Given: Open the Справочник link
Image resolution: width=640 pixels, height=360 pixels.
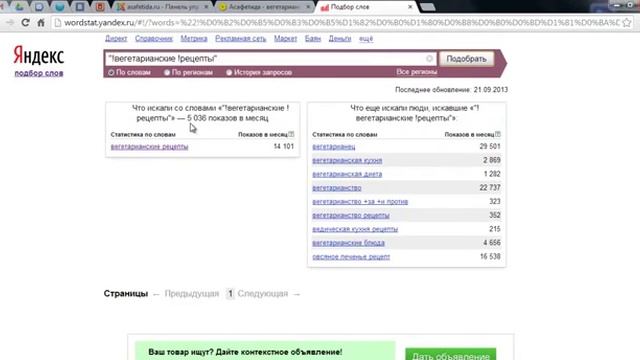Looking at the screenshot, I should 154,38.
